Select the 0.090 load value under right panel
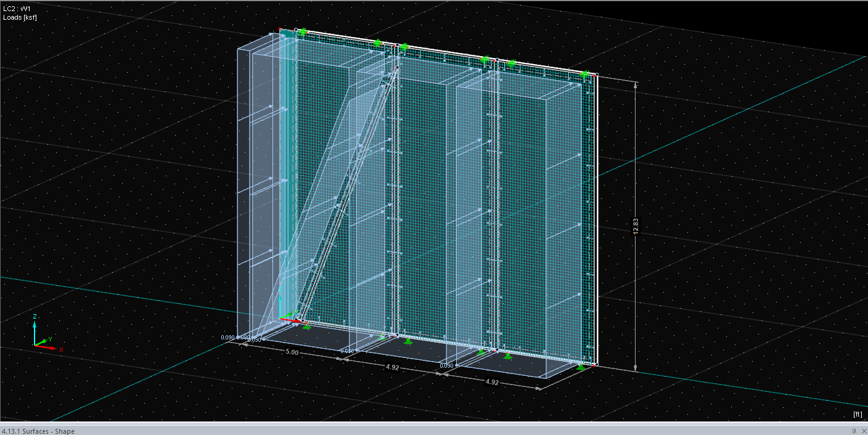This screenshot has width=868, height=435. pos(447,365)
